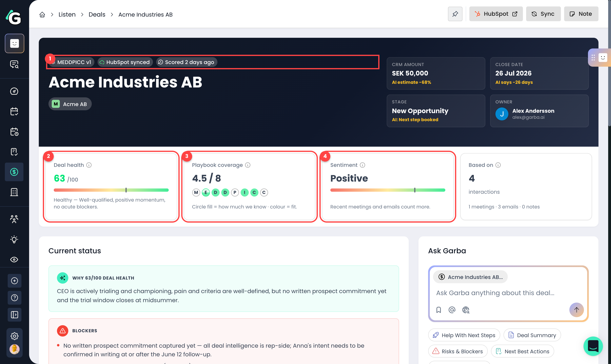This screenshot has height=364, width=611.
Task: Open the smiley assistant sidebar icon
Action: point(15,43)
